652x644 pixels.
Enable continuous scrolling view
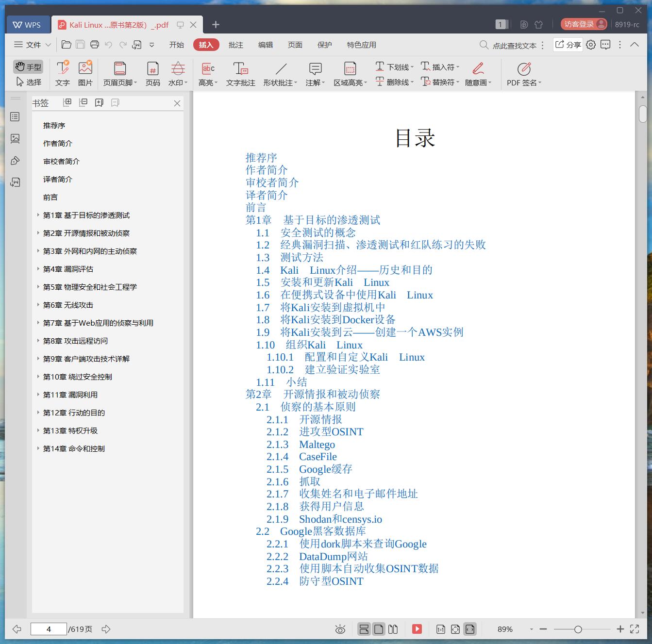pyautogui.click(x=363, y=629)
